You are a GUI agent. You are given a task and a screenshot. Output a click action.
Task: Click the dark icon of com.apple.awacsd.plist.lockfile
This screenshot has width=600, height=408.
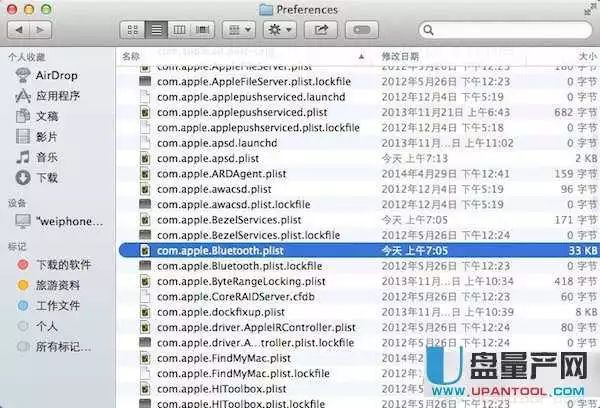(145, 204)
